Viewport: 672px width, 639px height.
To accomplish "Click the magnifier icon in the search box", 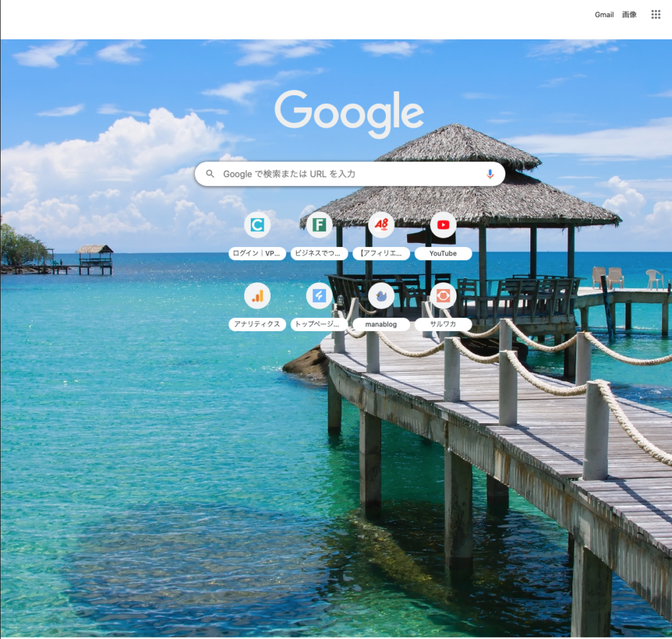I will (x=210, y=173).
